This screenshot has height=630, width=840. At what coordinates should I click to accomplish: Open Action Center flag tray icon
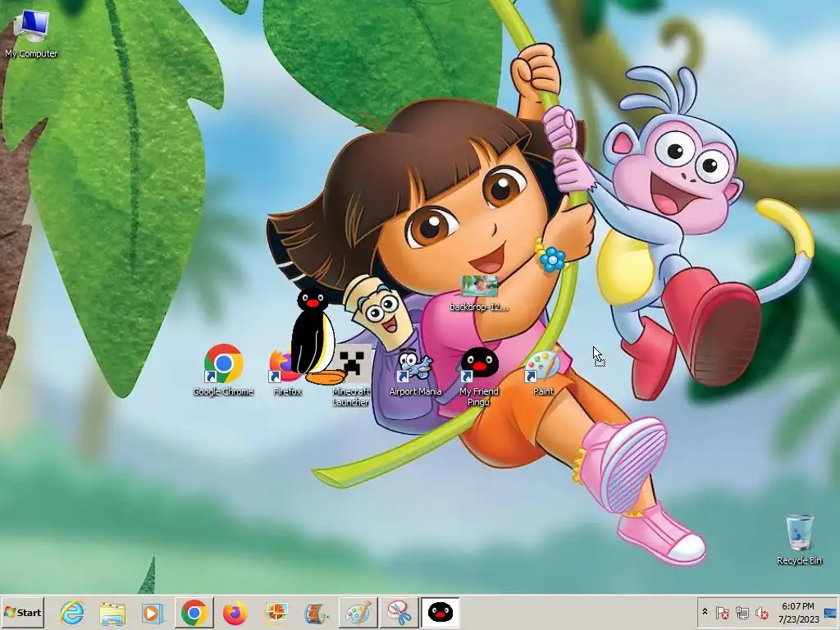click(722, 612)
